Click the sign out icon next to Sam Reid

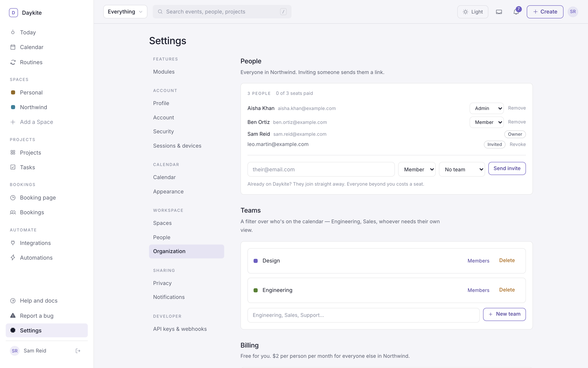click(x=78, y=351)
